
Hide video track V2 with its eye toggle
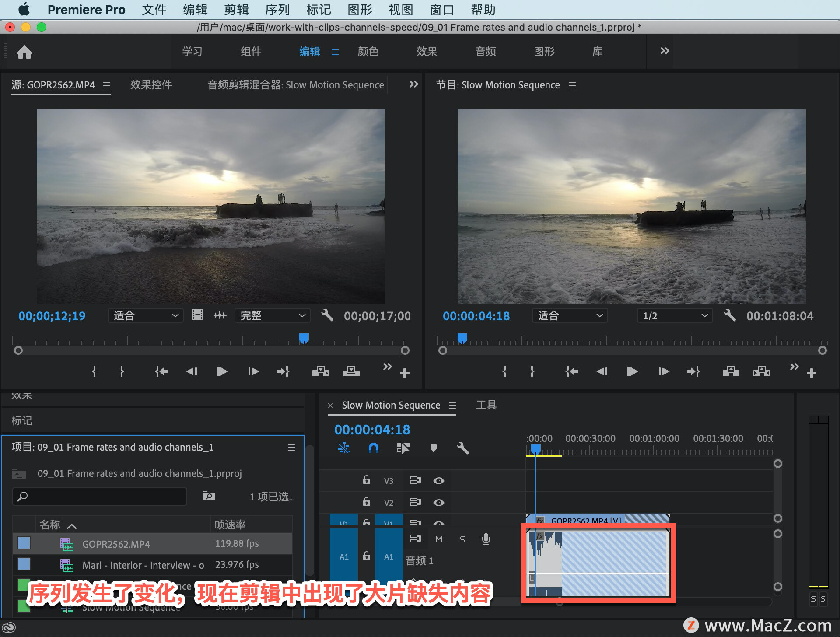(x=439, y=502)
